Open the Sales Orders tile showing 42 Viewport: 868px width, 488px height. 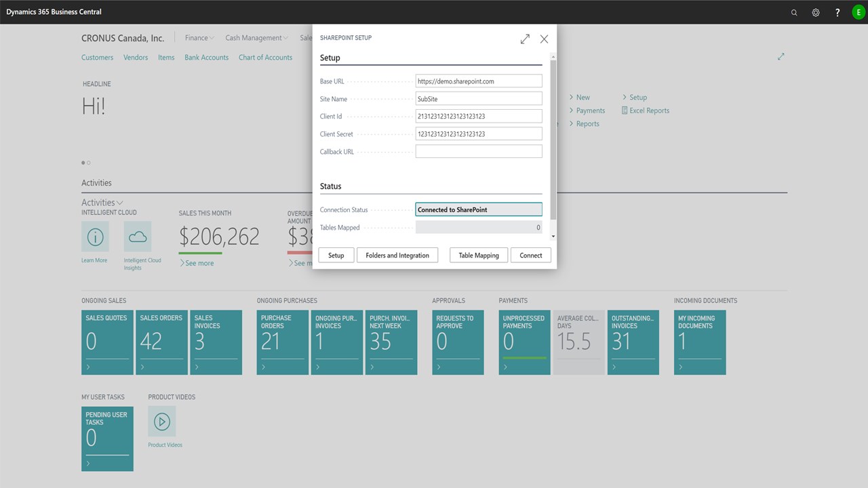[161, 342]
